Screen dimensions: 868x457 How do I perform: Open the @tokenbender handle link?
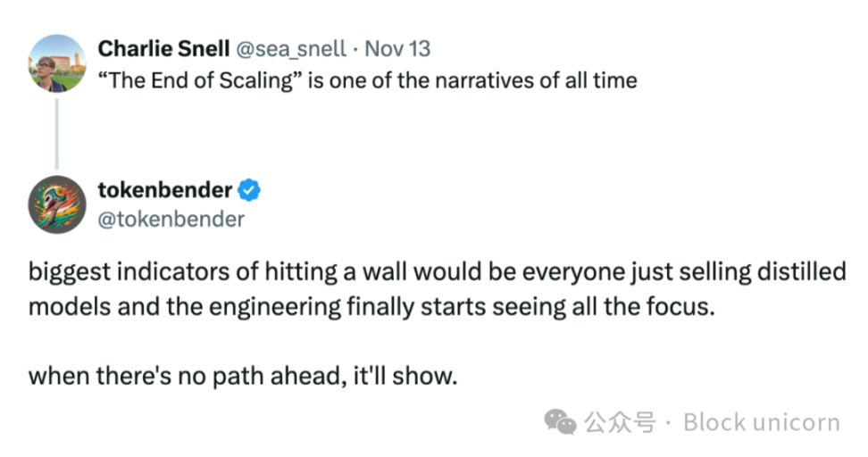(171, 219)
